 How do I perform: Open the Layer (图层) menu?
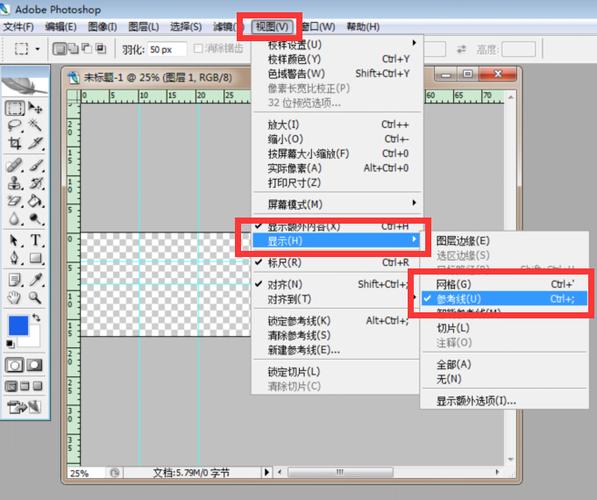click(x=144, y=27)
